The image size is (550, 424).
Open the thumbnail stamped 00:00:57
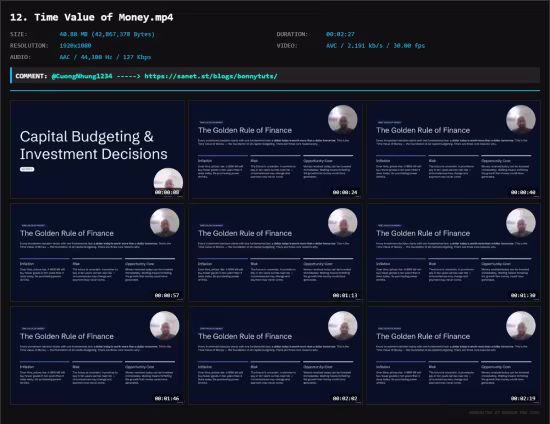(x=97, y=253)
